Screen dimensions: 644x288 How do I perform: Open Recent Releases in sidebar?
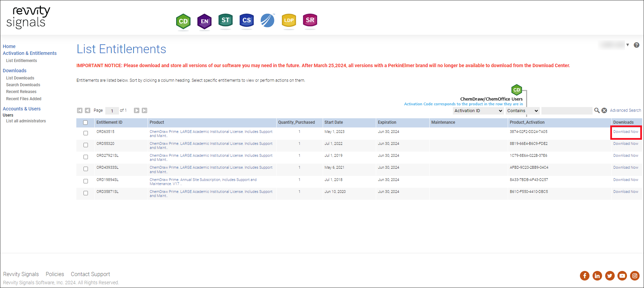tap(21, 92)
